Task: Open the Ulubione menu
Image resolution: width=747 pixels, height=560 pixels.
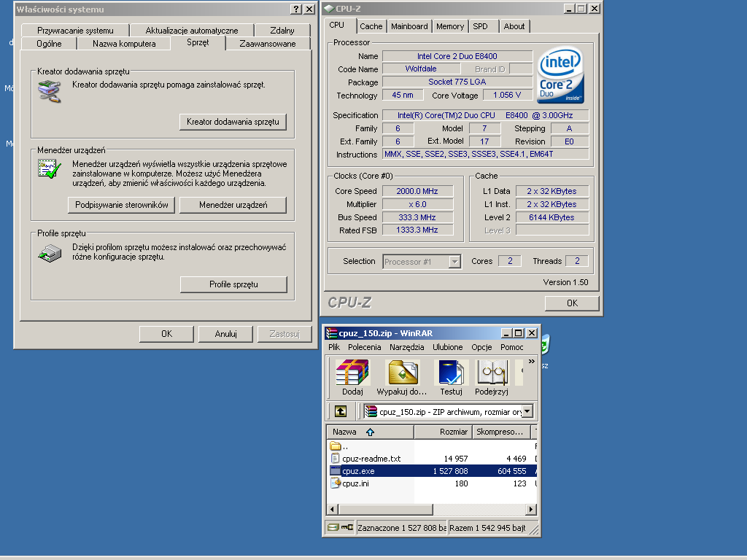Action: click(447, 347)
